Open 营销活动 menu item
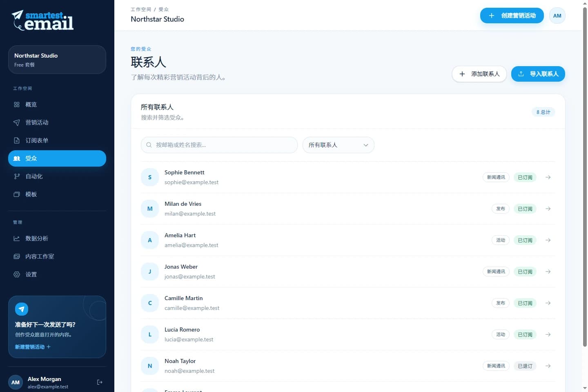Image resolution: width=588 pixels, height=392 pixels. (x=57, y=122)
